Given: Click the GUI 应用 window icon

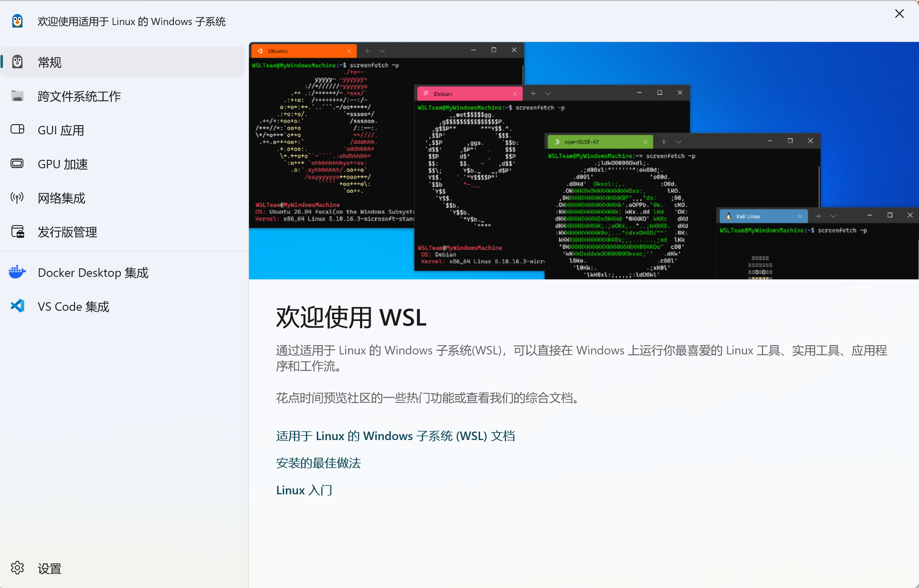Looking at the screenshot, I should click(17, 129).
